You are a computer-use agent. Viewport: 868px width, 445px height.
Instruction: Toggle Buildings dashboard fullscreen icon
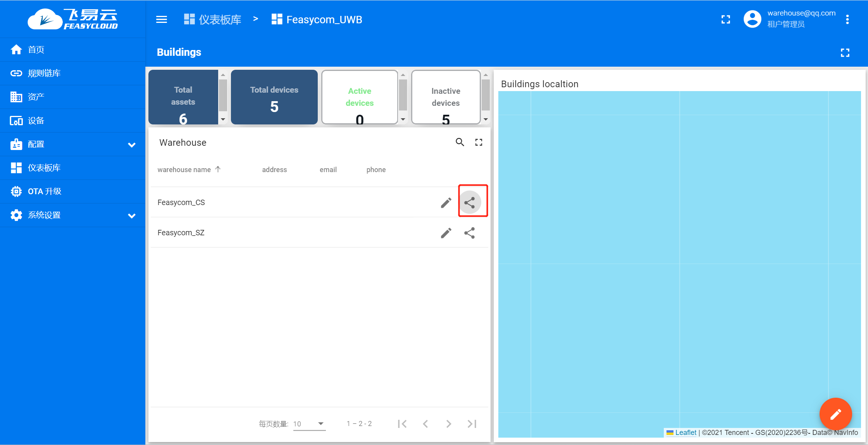coord(845,53)
